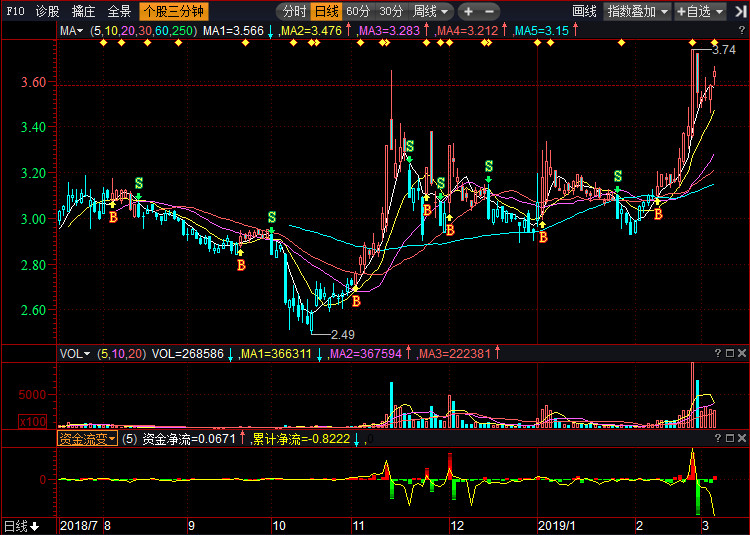Open the menu item right of 诊股
This screenshot has height=535, width=750.
[83, 11]
